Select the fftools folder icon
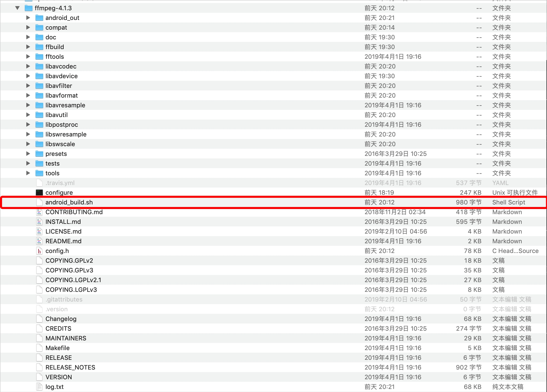The width and height of the screenshot is (547, 392). point(39,57)
